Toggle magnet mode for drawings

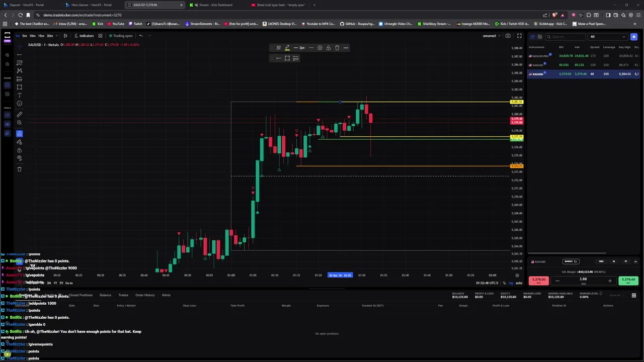(x=20, y=133)
